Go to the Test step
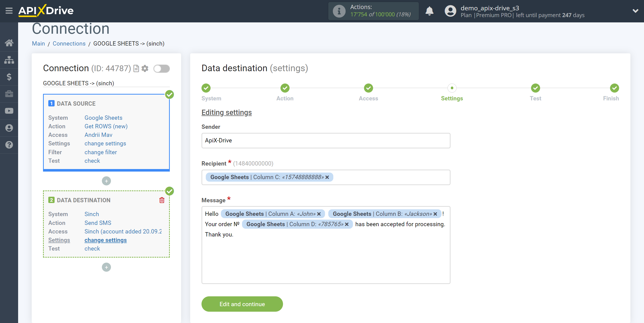The width and height of the screenshot is (644, 323). (536, 88)
